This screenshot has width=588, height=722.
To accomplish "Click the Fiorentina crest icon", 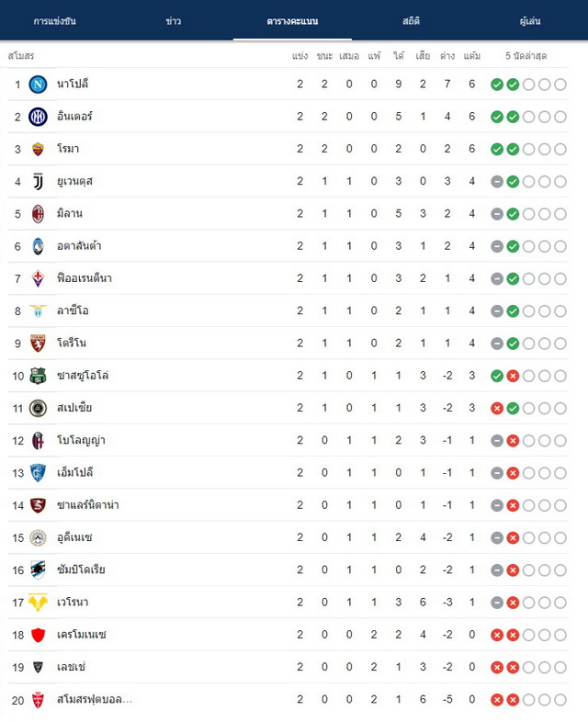I will [38, 278].
